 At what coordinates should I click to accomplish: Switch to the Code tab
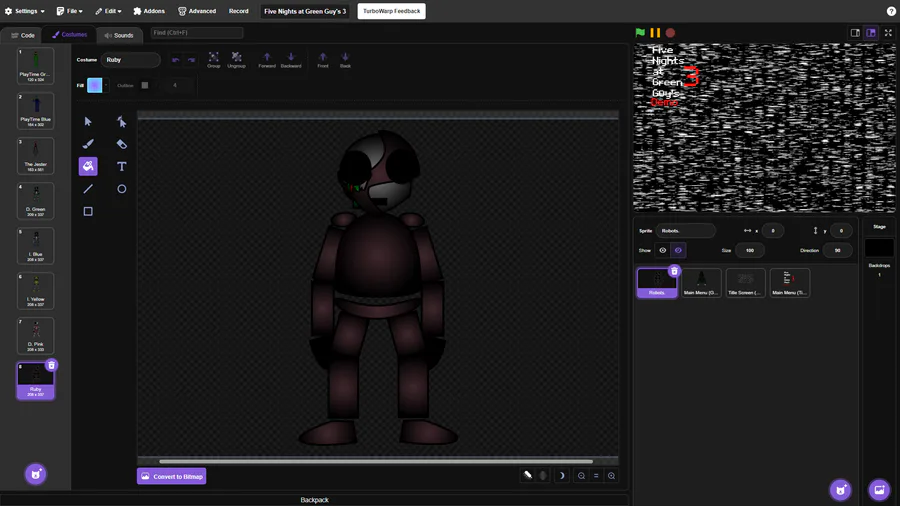click(22, 35)
